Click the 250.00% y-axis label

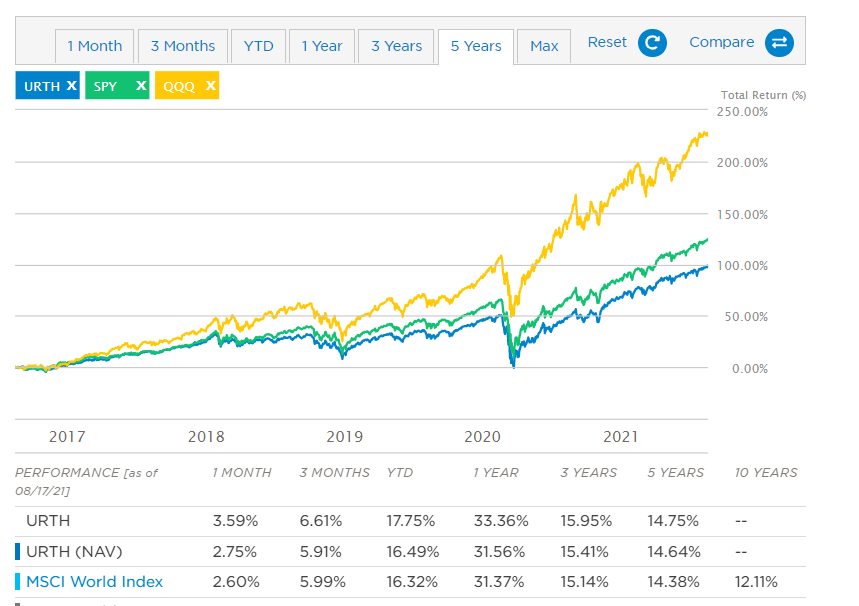click(742, 112)
